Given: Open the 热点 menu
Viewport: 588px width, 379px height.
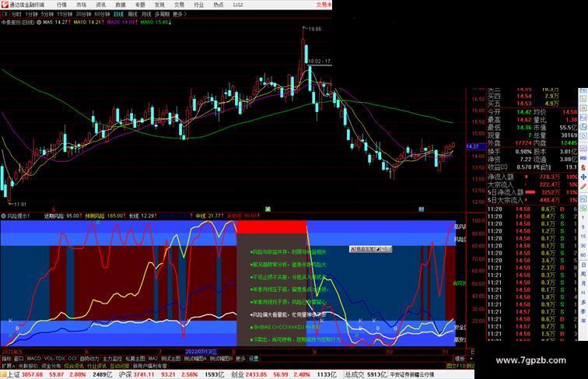Looking at the screenshot, I should click(x=218, y=5).
